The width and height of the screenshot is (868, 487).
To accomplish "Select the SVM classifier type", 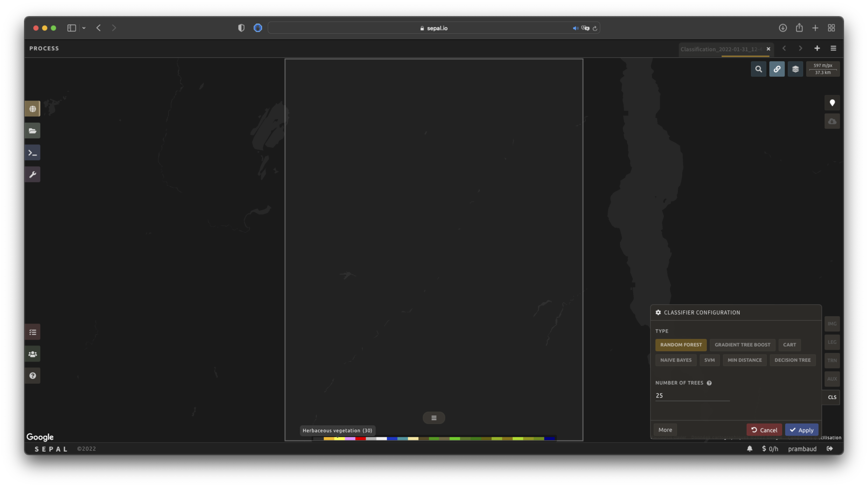I will tap(709, 360).
